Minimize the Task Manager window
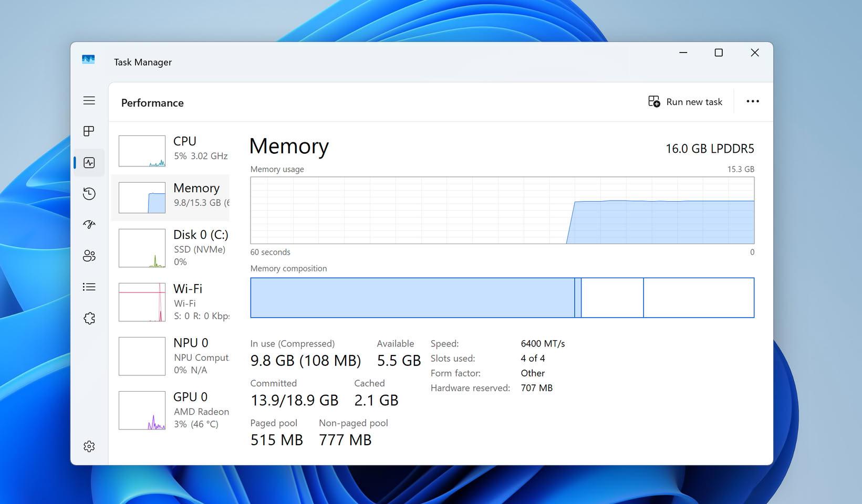The image size is (862, 504). pos(683,52)
